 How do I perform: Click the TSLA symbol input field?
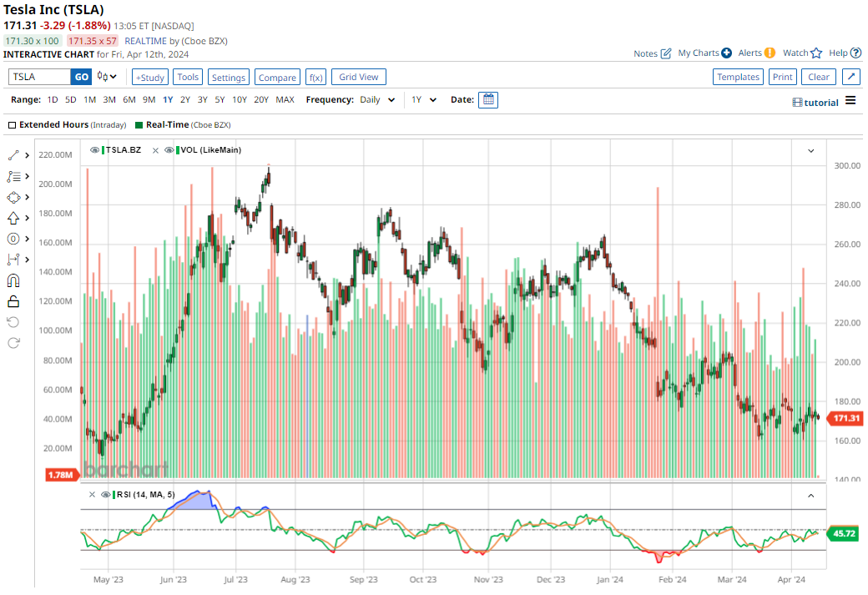[x=39, y=77]
